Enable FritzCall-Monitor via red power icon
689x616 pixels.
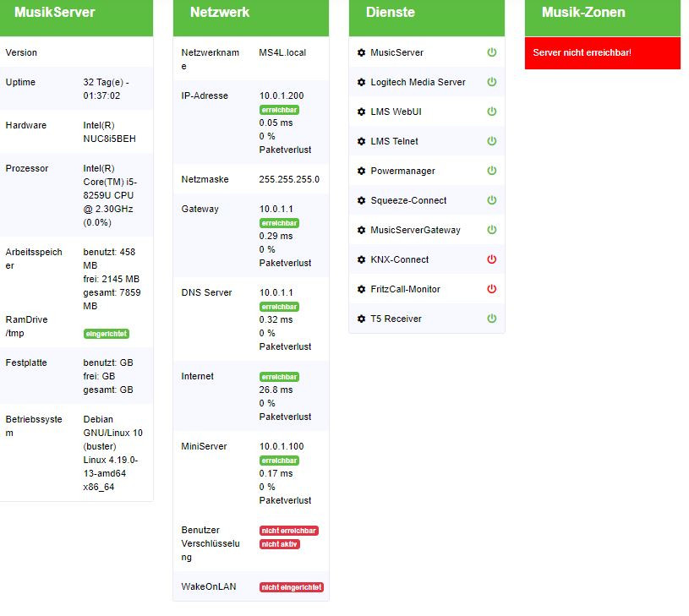(x=492, y=288)
